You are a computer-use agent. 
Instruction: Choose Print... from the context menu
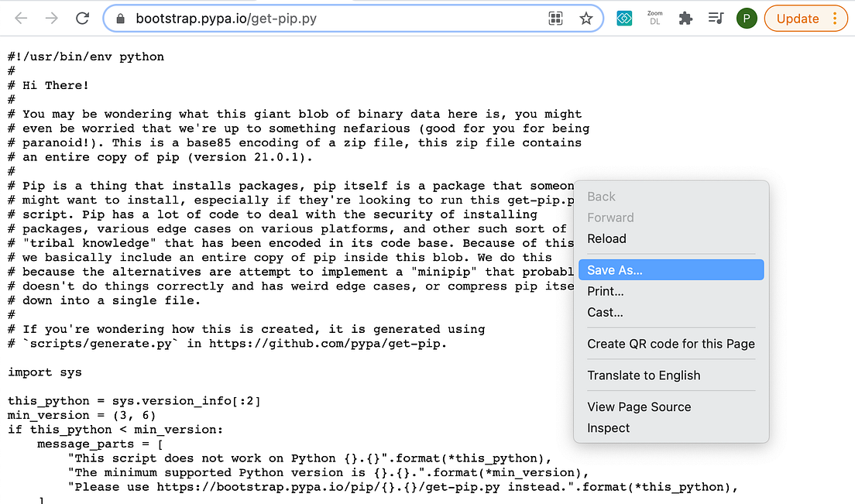671,292
